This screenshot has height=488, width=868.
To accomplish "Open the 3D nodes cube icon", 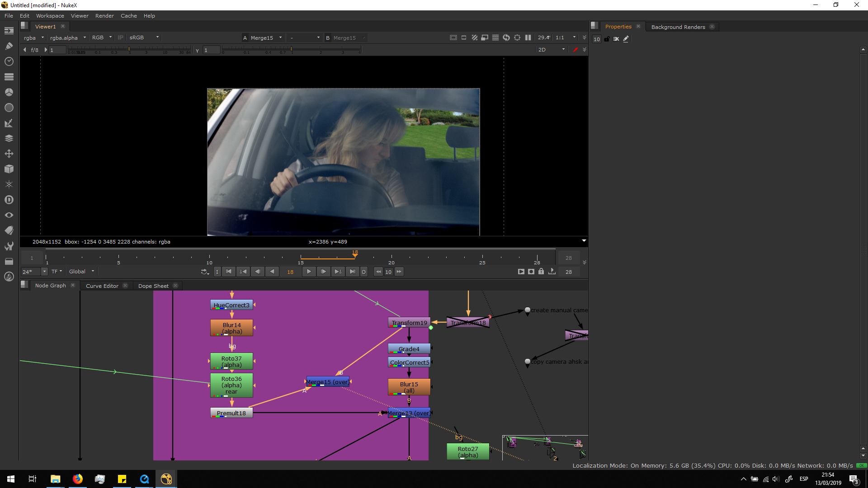I will [x=9, y=169].
